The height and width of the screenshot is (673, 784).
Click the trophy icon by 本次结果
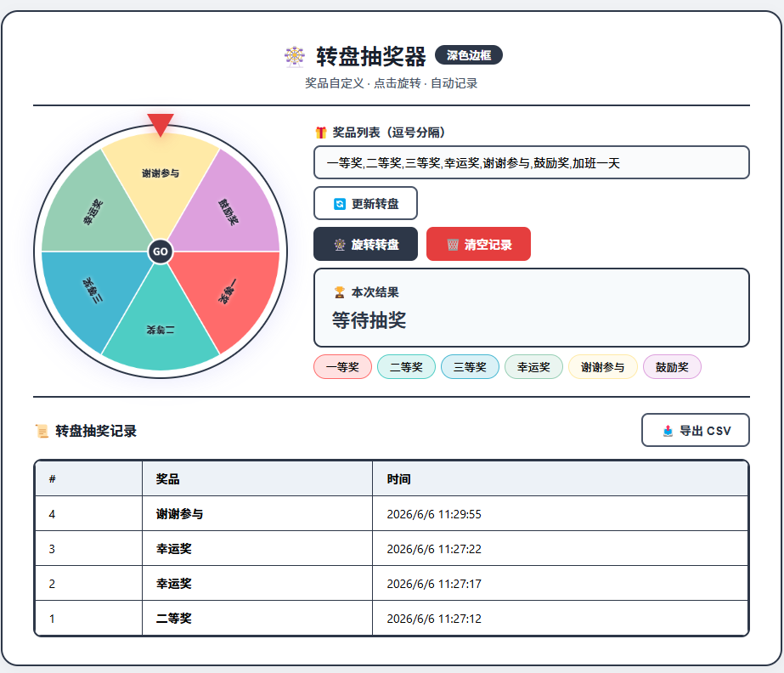point(340,292)
